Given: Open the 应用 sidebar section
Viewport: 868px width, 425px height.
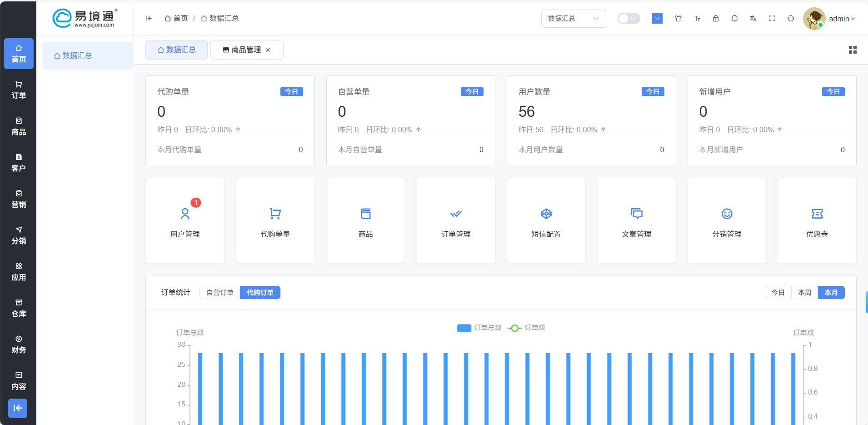Looking at the screenshot, I should tap(19, 272).
